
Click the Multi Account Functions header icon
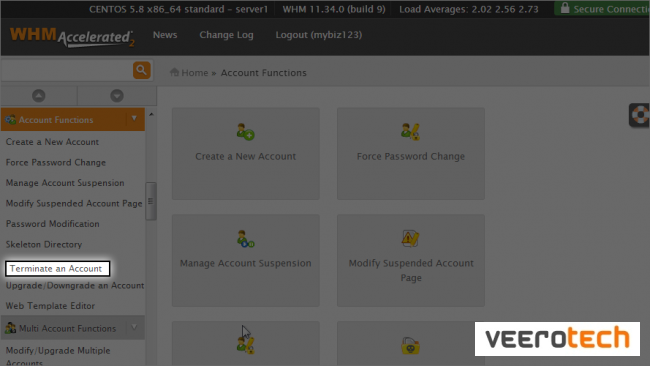[10, 328]
